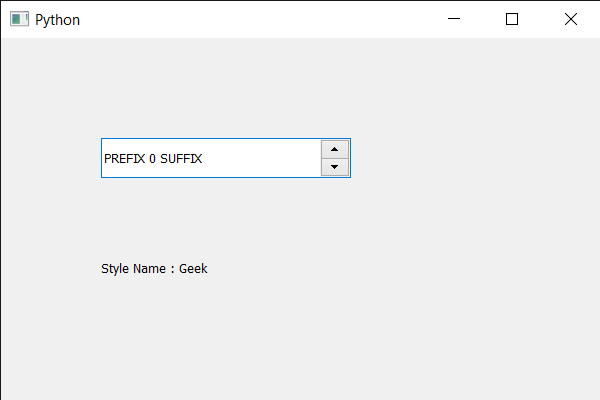The height and width of the screenshot is (400, 600).
Task: Click empty area right of the spin box
Action: point(470,158)
